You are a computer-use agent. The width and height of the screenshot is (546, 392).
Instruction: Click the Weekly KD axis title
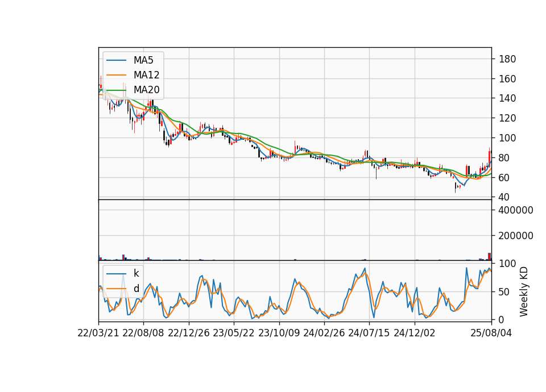click(524, 292)
